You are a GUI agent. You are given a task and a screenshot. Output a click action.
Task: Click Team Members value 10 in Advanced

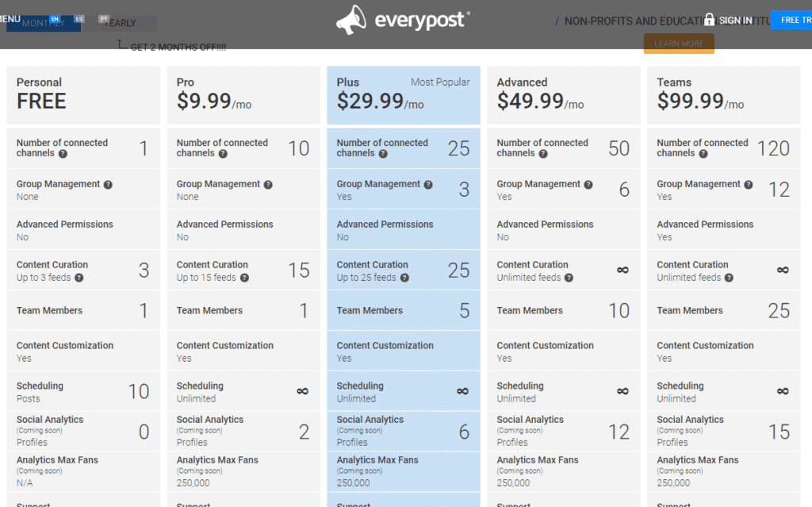tap(619, 310)
